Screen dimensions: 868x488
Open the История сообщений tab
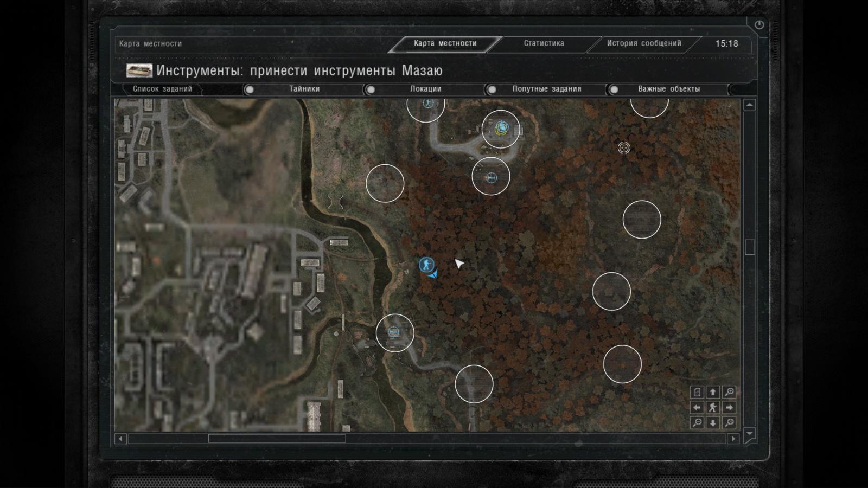click(644, 43)
